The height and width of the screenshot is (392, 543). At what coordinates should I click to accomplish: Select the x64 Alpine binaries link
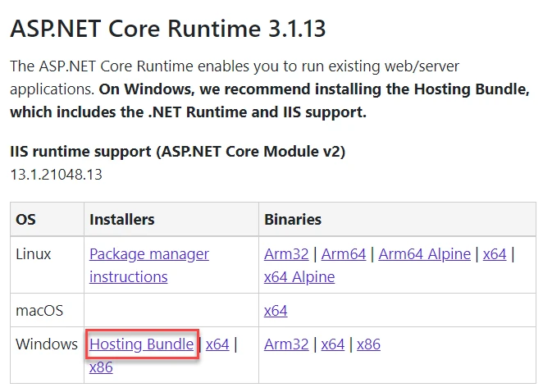tap(299, 277)
